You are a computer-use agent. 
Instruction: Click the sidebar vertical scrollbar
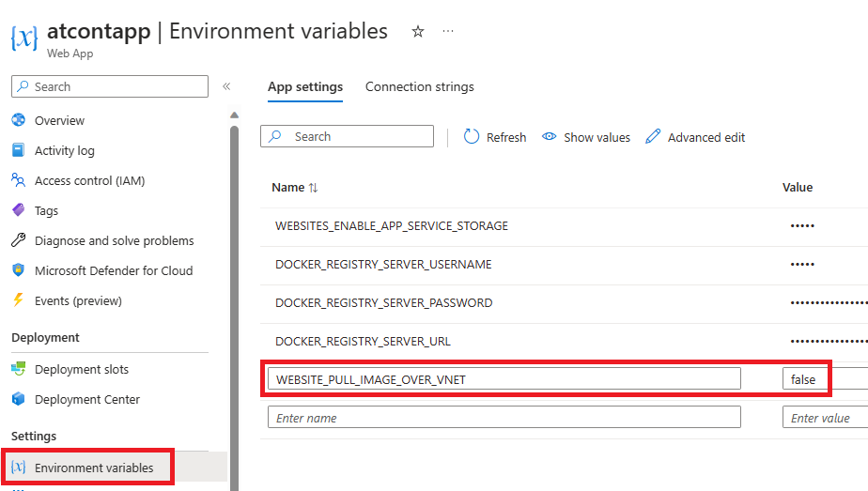click(234, 309)
